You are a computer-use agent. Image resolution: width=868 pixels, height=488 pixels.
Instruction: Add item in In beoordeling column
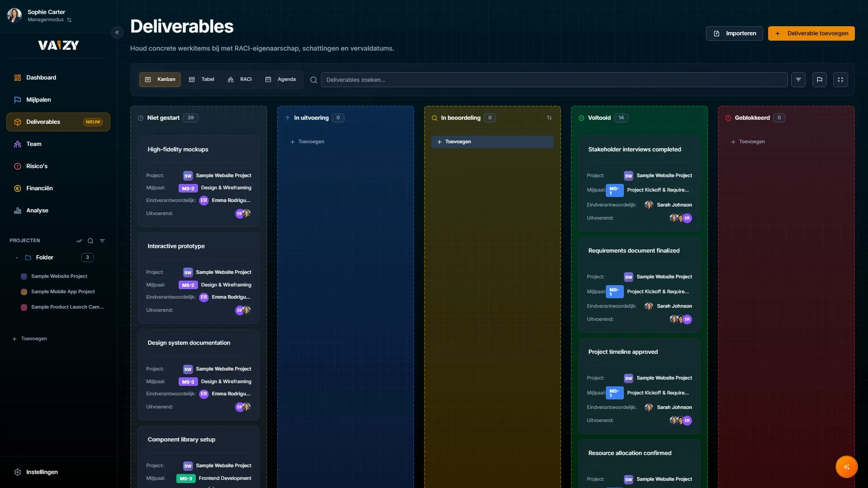coord(492,142)
